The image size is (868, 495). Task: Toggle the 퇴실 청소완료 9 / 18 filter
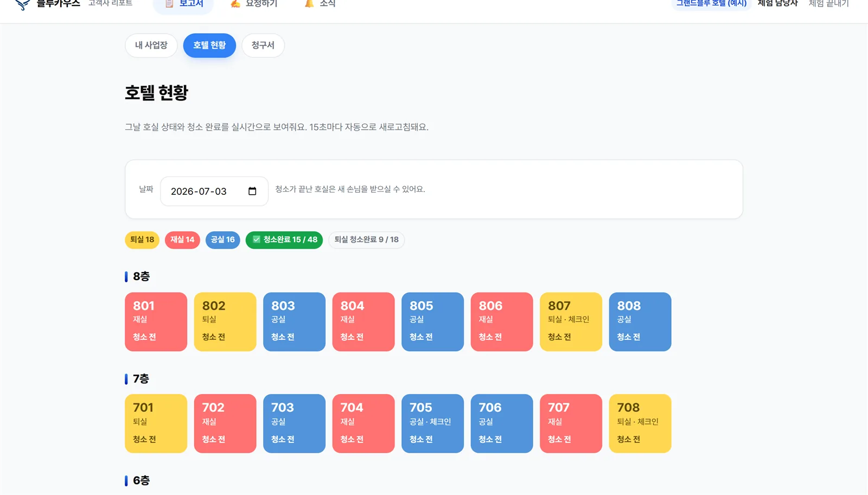click(x=366, y=240)
